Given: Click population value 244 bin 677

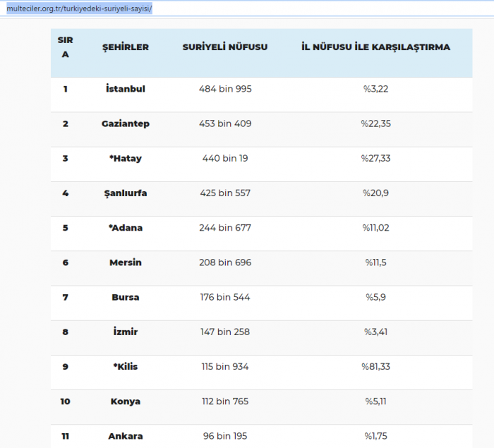Looking at the screenshot, I should click(x=225, y=227).
